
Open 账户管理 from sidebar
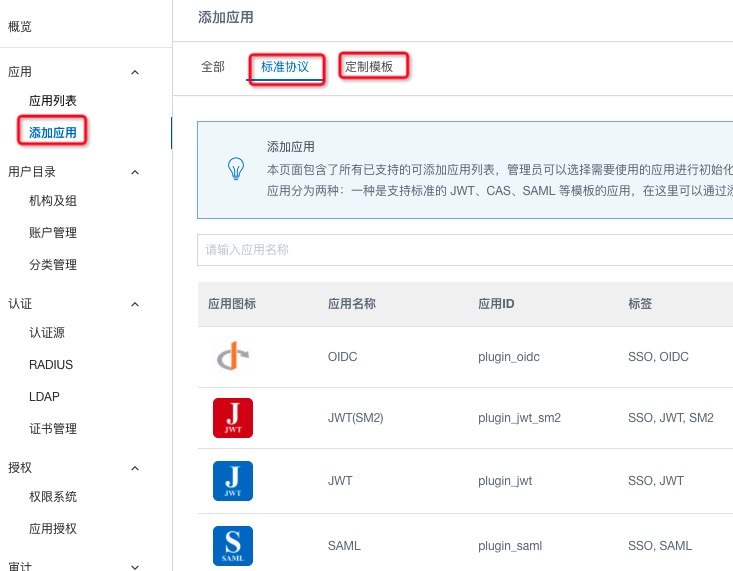(x=53, y=233)
